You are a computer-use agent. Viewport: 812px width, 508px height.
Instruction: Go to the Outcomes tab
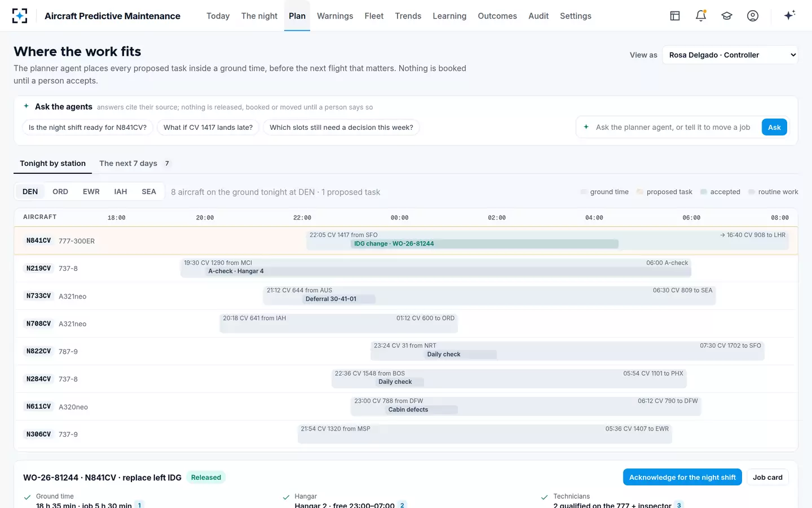[x=497, y=16]
